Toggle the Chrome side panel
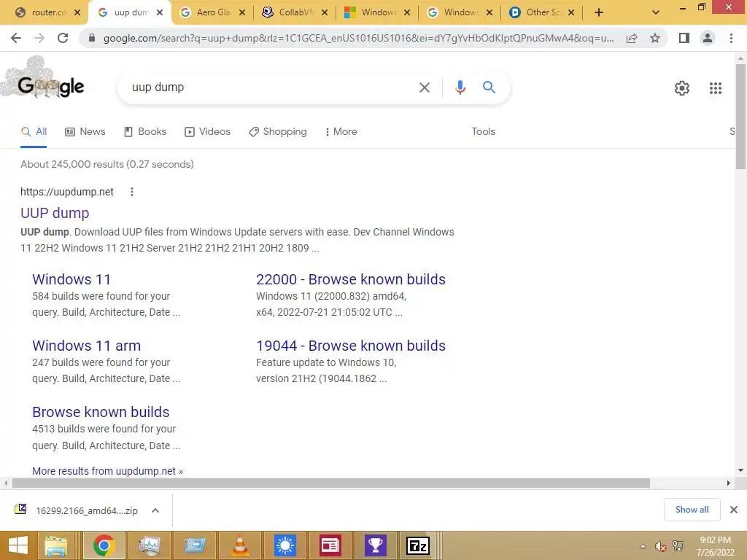 click(684, 38)
